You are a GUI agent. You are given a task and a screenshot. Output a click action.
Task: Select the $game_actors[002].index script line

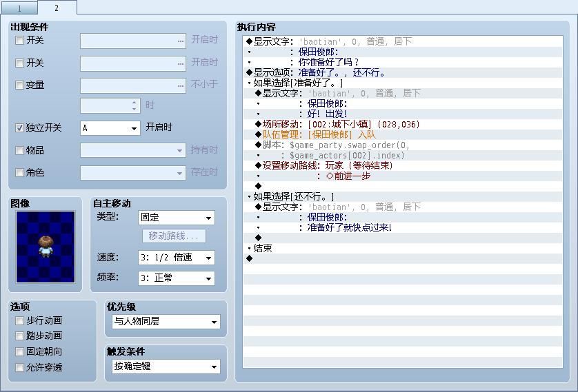point(403,155)
